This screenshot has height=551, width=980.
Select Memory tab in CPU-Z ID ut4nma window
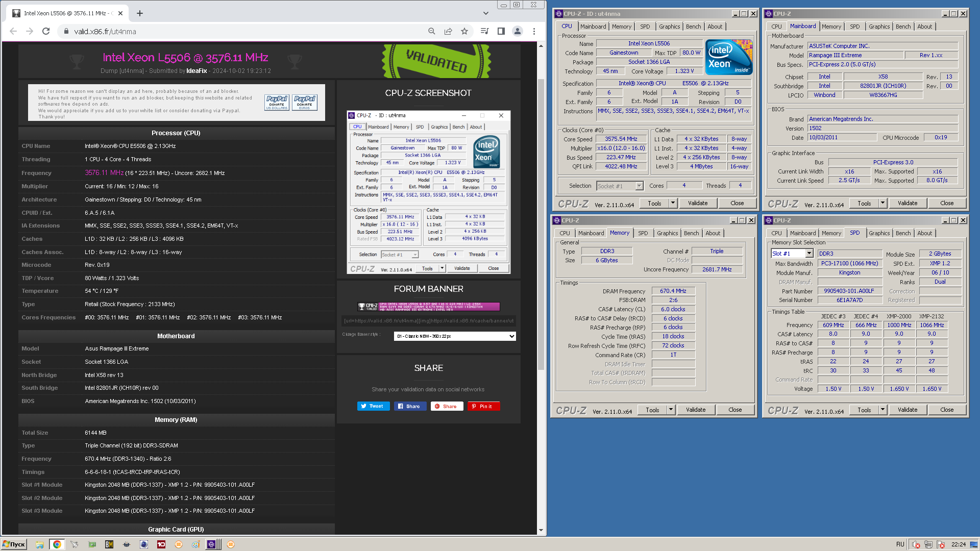click(621, 27)
